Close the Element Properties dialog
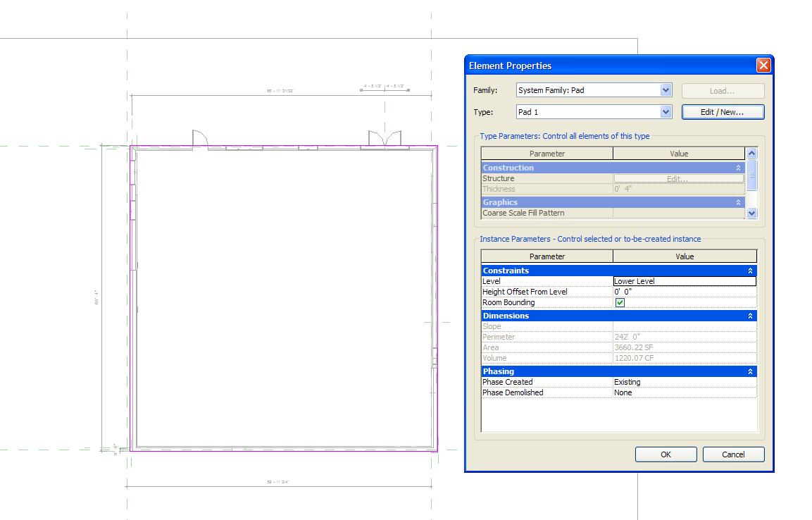 click(763, 66)
